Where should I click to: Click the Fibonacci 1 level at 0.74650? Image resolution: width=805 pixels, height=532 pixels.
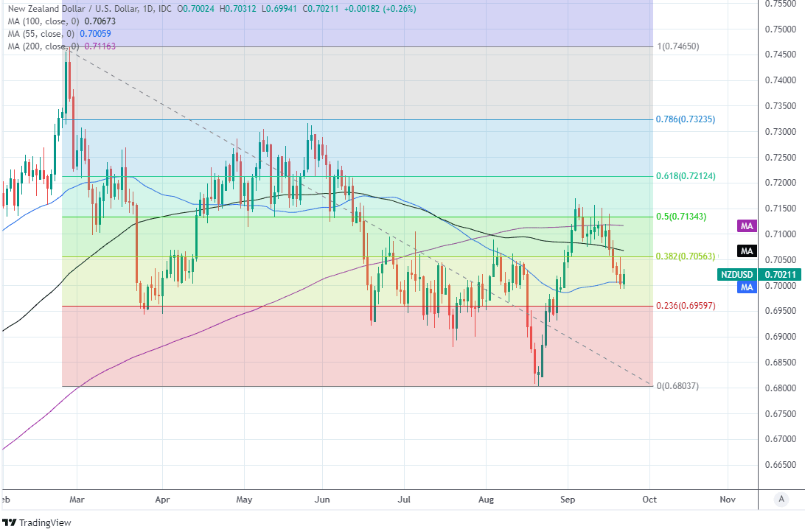[x=677, y=46]
